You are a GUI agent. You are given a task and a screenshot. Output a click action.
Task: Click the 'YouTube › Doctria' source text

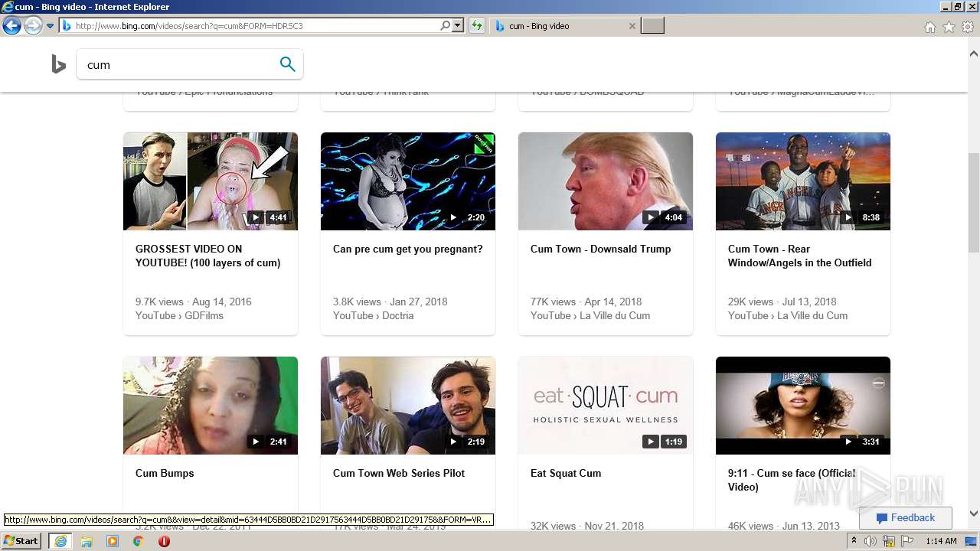click(x=373, y=315)
